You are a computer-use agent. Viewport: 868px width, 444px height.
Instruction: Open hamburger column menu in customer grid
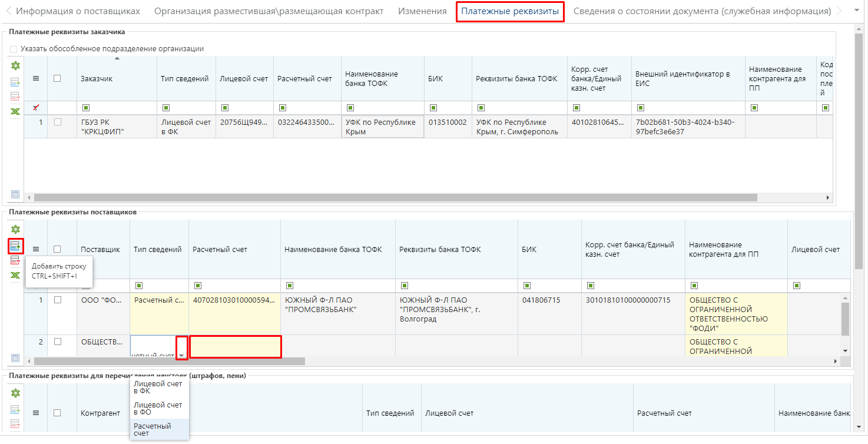[x=35, y=79]
